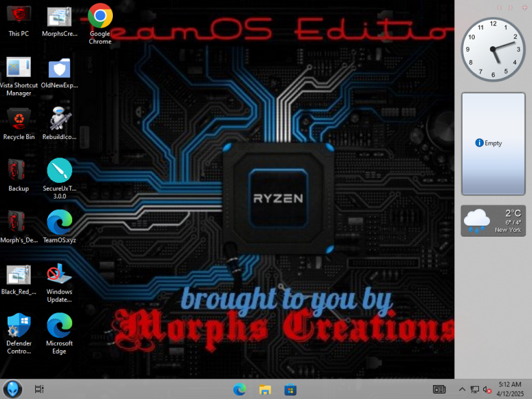Viewport: 532px width, 399px height.
Task: Click sidebar previous page arrow
Action: pyautogui.click(x=500, y=8)
